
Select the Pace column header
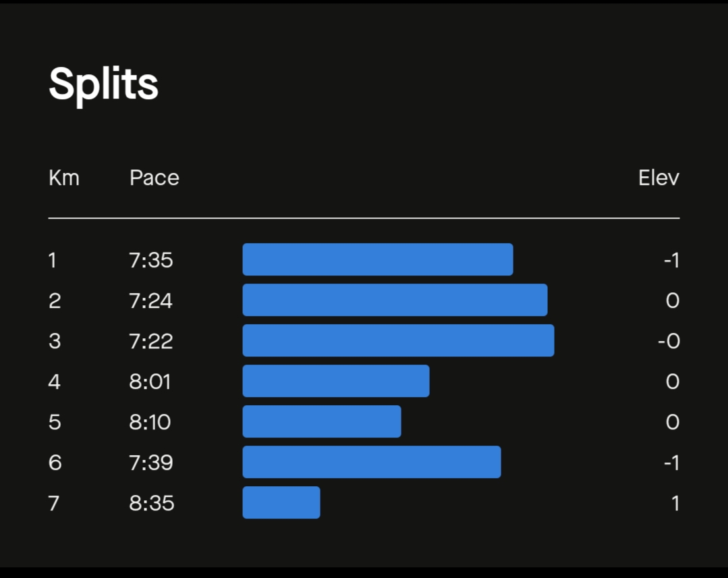154,178
